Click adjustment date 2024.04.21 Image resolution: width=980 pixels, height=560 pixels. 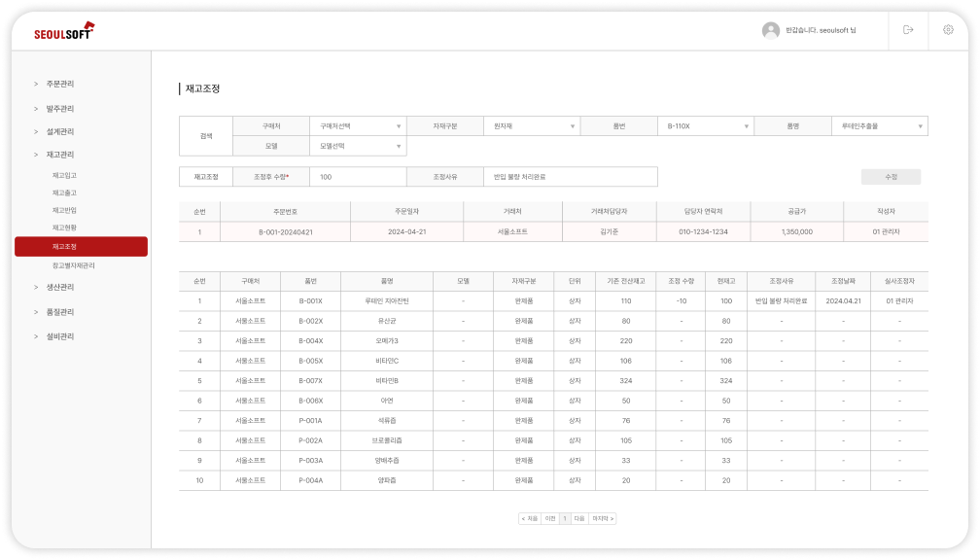tap(843, 301)
